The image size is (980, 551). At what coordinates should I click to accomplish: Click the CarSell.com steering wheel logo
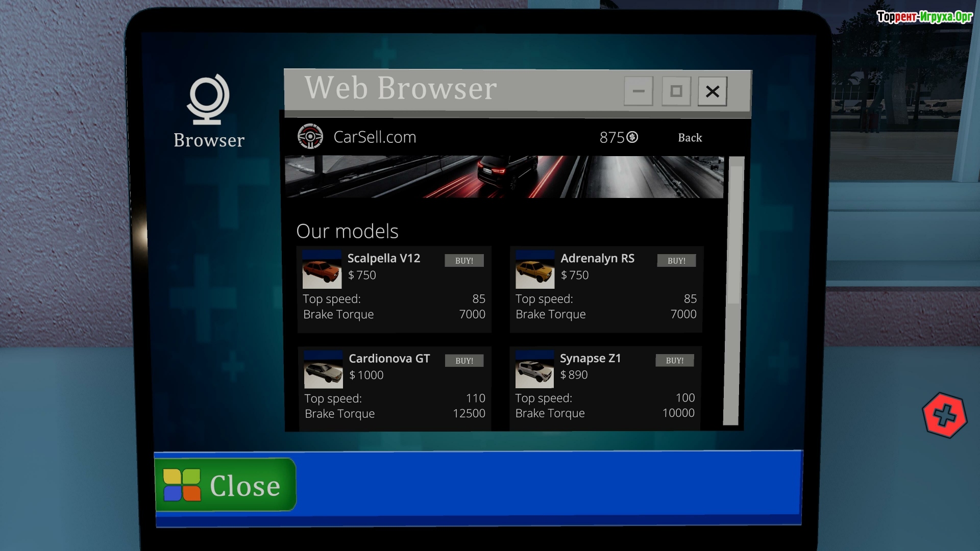310,137
